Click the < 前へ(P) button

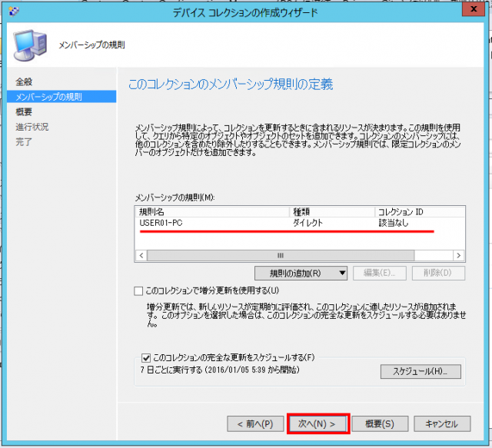click(254, 423)
